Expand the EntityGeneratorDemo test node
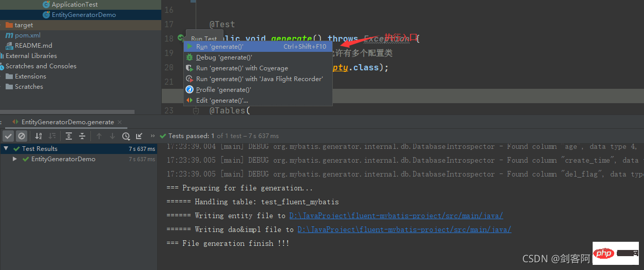 point(15,159)
